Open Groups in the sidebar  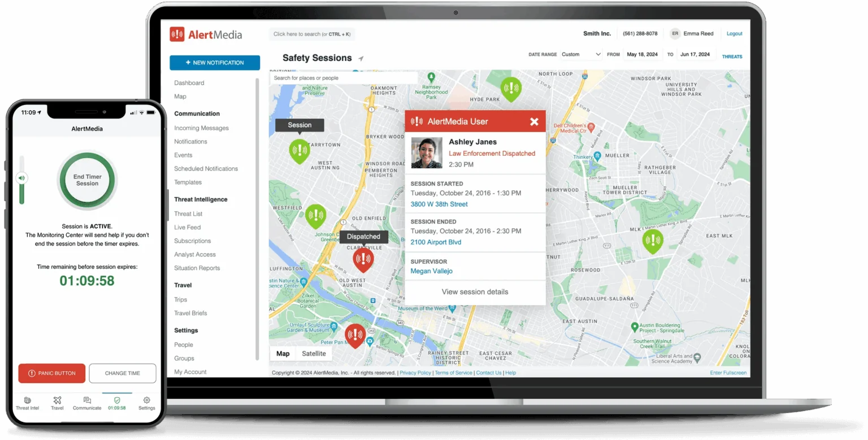[x=184, y=359]
